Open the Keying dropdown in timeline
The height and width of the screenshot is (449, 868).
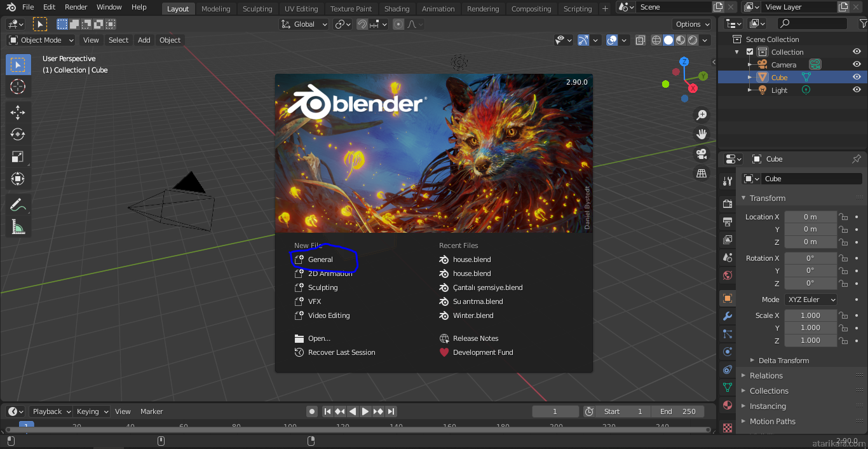click(x=93, y=411)
